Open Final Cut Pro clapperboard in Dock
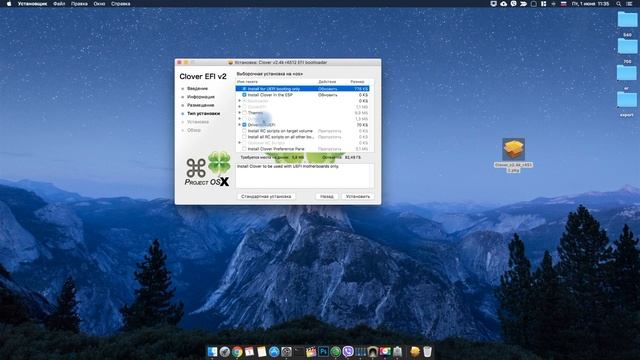This screenshot has height=360, width=640. (x=311, y=351)
